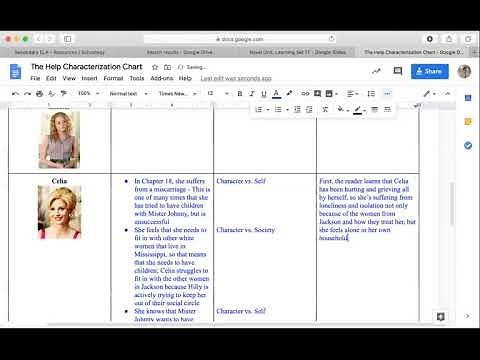Open the border dash style option
Screen dimensions: 480x360
[x=387, y=109]
